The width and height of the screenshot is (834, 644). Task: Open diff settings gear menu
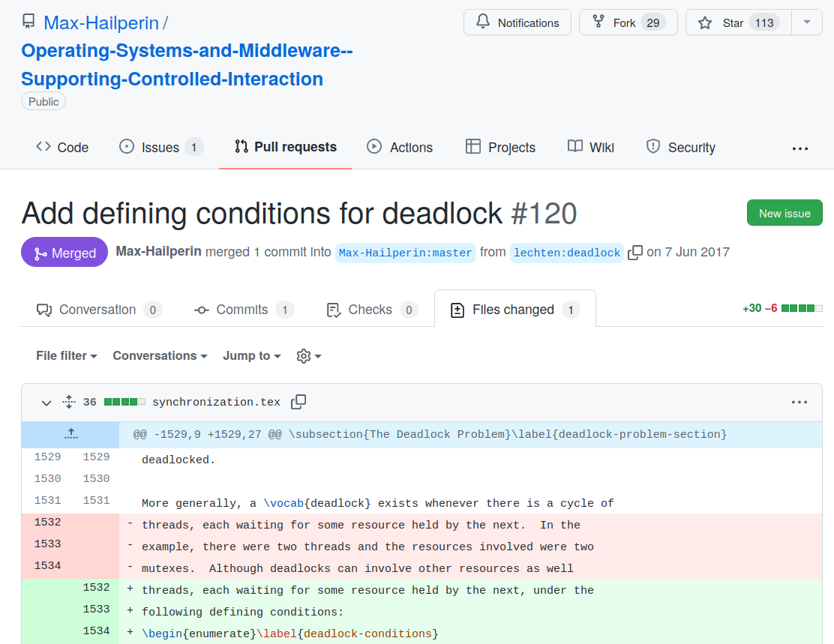click(x=308, y=356)
